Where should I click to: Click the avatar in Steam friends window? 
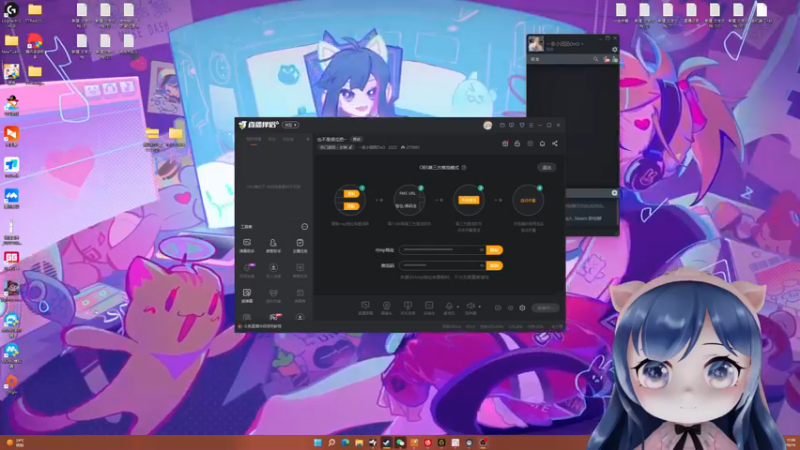(536, 44)
